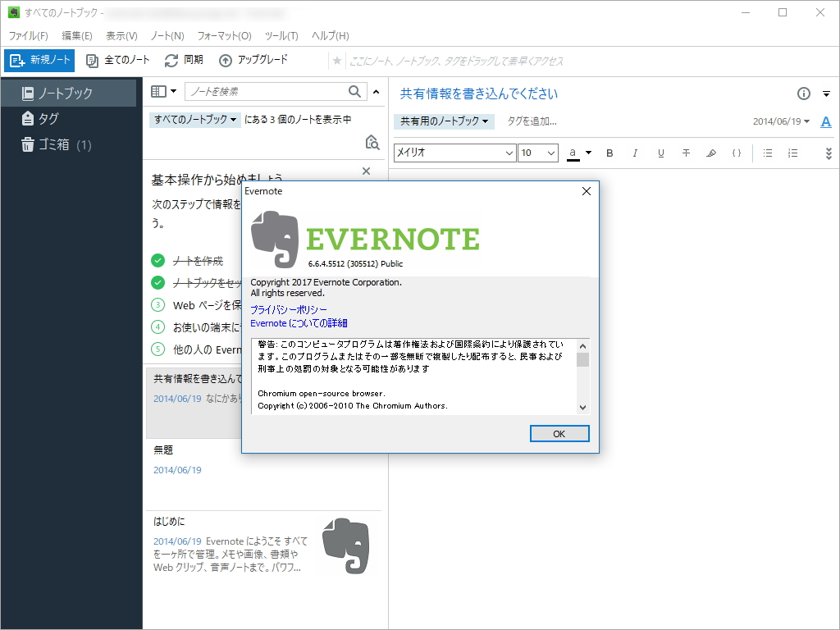
Task: Open the ファイル menu
Action: [x=27, y=35]
